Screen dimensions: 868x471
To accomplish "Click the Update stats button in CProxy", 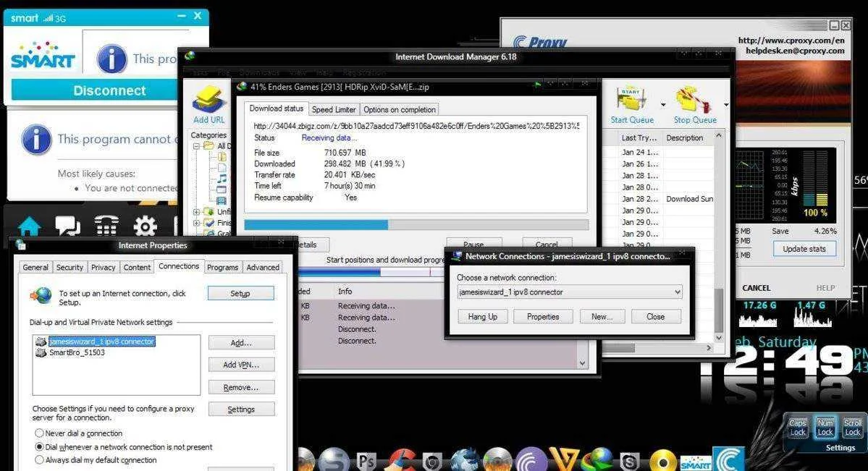I will pos(804,249).
